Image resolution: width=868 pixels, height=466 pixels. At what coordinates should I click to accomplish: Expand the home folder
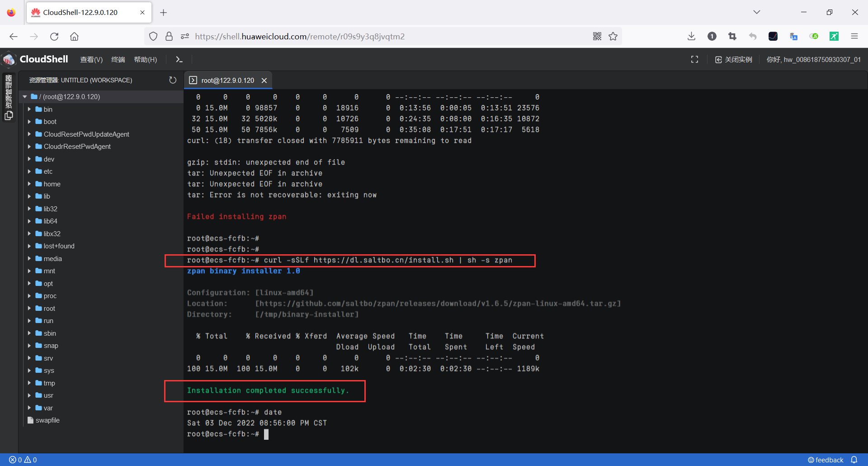click(29, 184)
